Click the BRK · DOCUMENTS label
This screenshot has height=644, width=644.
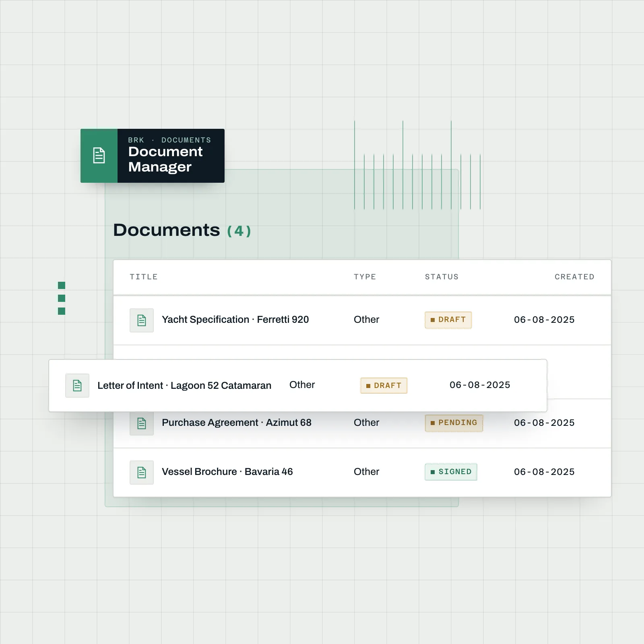click(x=169, y=140)
